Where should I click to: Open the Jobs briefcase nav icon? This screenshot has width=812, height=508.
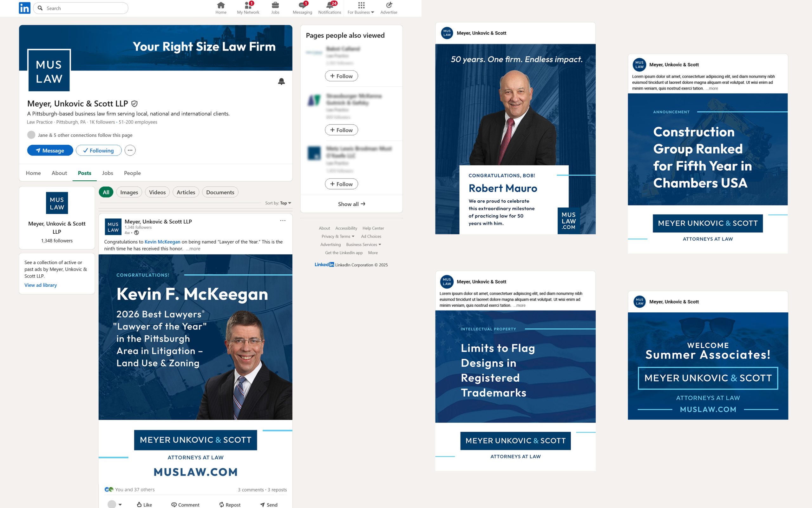pyautogui.click(x=275, y=8)
